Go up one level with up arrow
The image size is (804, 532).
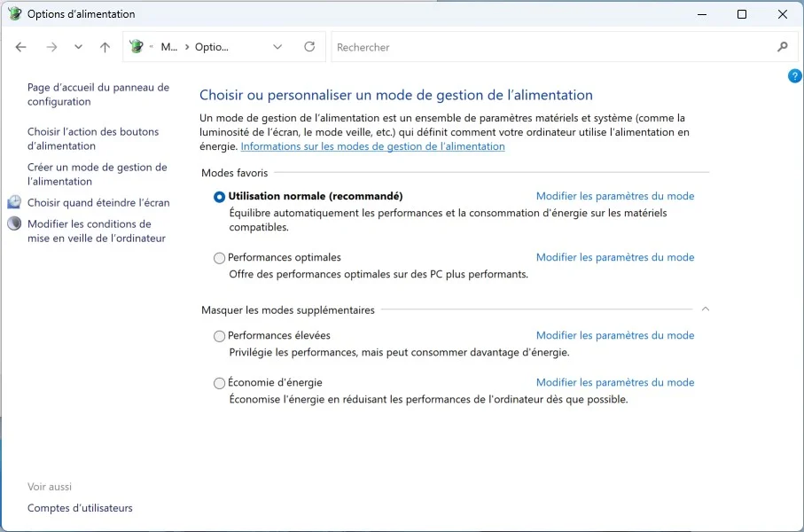pos(105,47)
